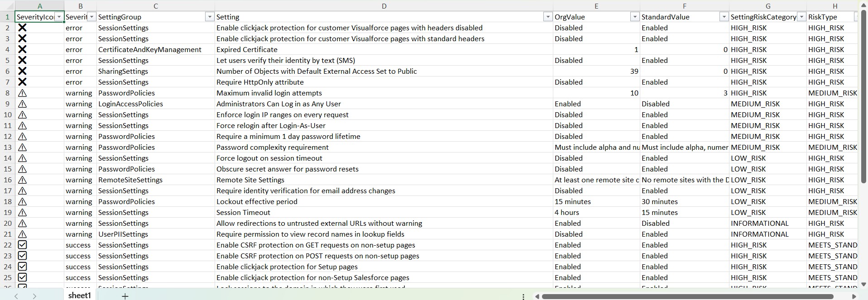Select the row 10 header
868x300 pixels.
point(8,114)
